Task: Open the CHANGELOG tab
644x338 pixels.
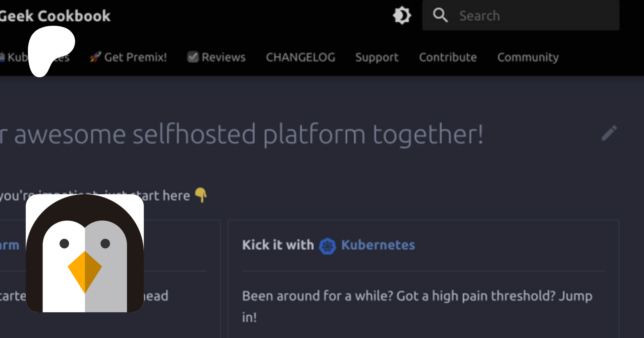Action: point(301,57)
